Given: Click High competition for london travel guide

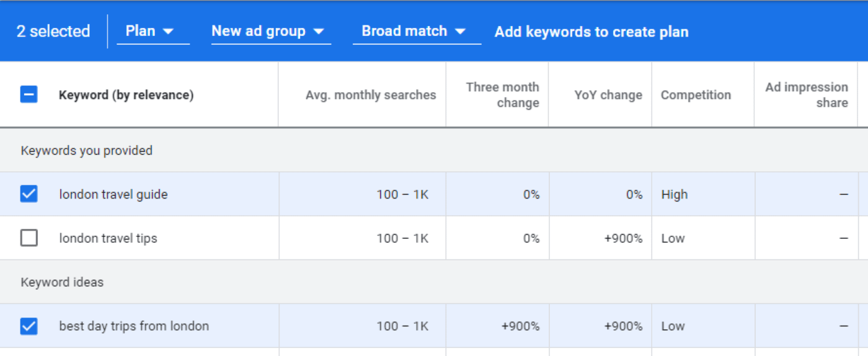Looking at the screenshot, I should coord(674,194).
